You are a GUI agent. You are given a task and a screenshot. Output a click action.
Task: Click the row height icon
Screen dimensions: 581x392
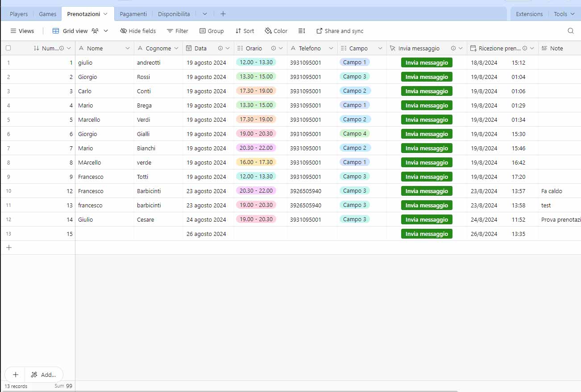point(302,31)
